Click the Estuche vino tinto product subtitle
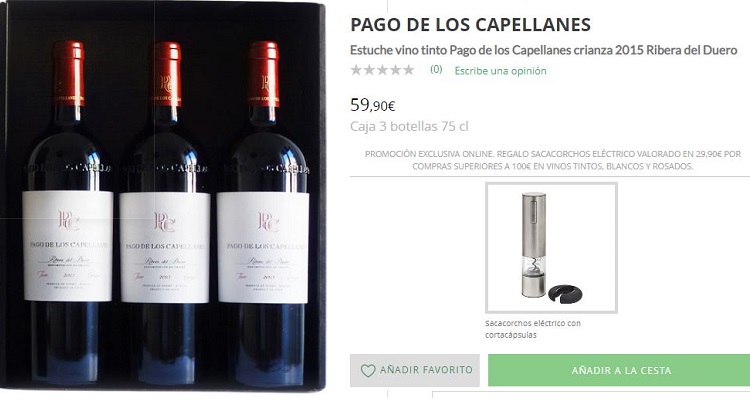The height and width of the screenshot is (400, 750). pos(543,50)
